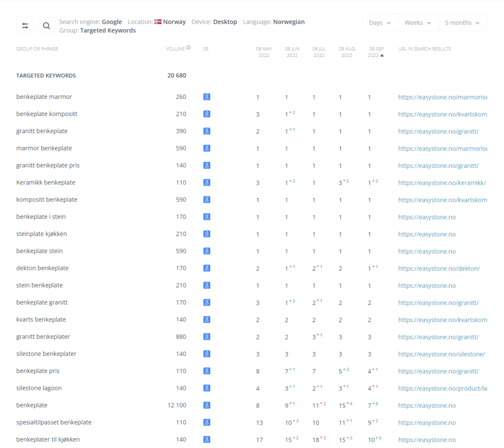Screen dimensions: 504x448
Task: Click the 12 100 volume value
Action: [x=177, y=405]
